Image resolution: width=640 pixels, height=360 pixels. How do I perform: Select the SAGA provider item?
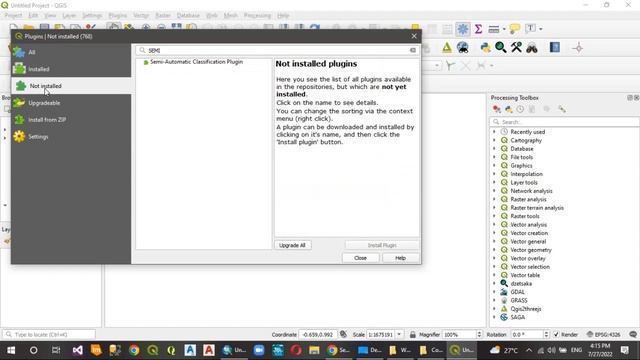[517, 317]
